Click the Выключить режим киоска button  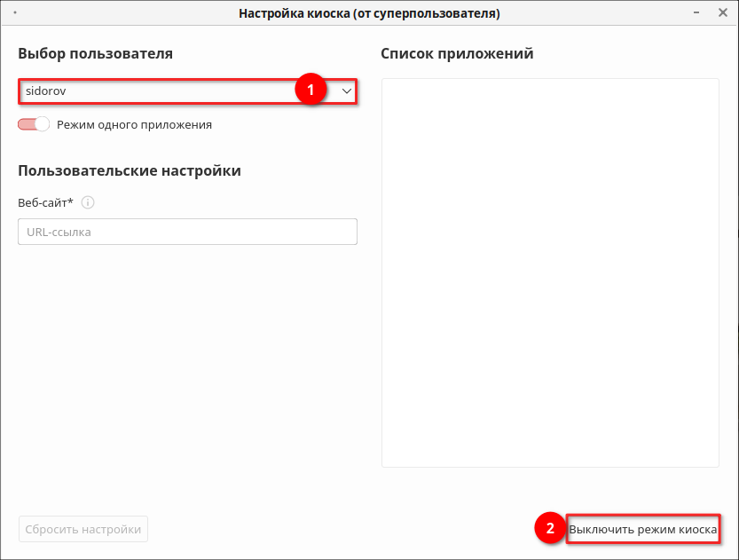pos(643,530)
